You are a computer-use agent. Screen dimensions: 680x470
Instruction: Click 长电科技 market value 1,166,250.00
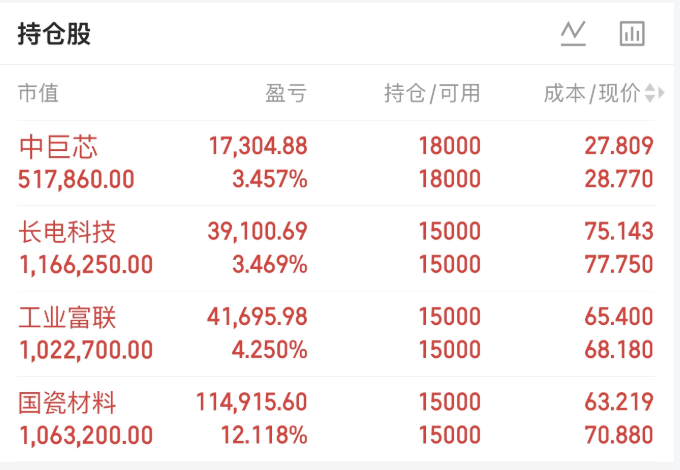point(86,264)
